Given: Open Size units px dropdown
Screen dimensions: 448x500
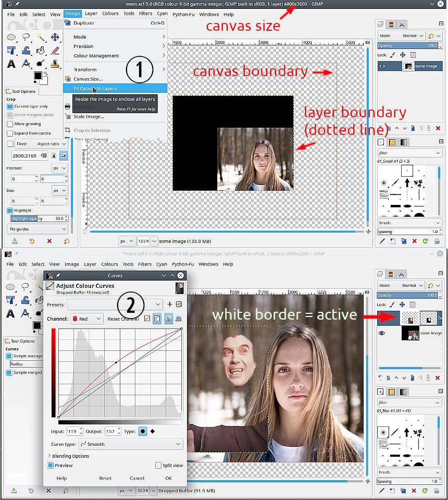Looking at the screenshot, I should (x=59, y=190).
